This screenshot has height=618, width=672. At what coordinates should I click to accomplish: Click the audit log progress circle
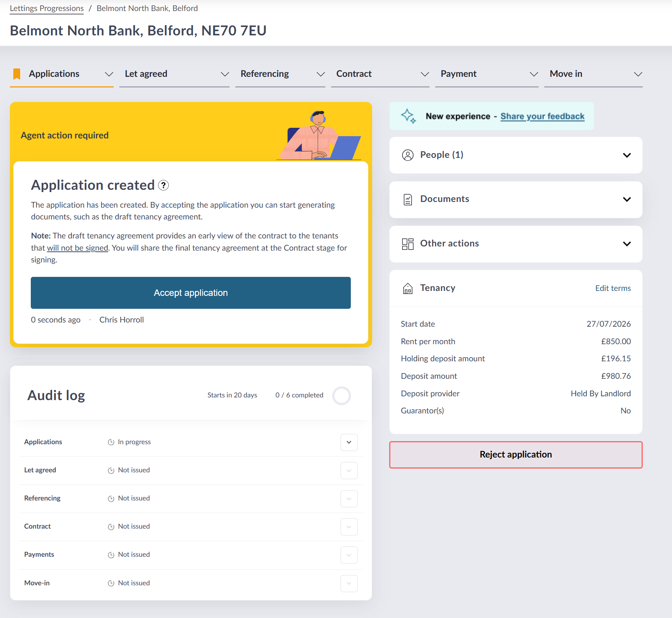point(341,396)
